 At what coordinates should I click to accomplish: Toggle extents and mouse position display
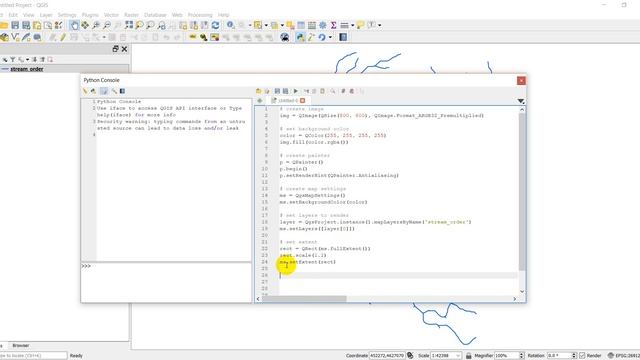pos(410,356)
